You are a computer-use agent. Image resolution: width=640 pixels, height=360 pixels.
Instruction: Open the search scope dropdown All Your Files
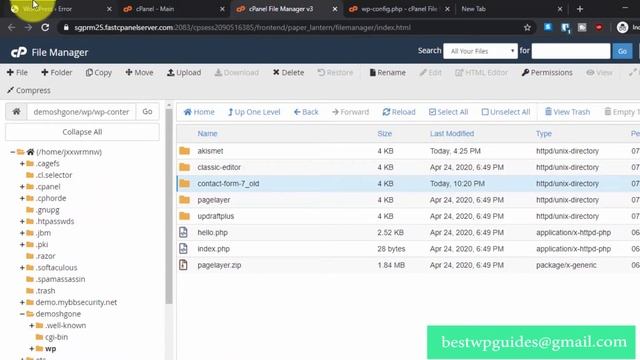point(480,51)
